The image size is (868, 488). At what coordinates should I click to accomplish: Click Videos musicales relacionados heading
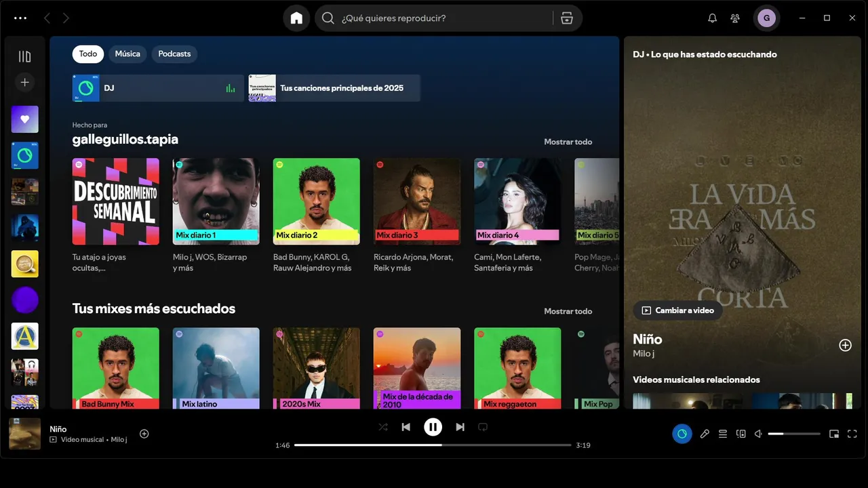click(696, 380)
